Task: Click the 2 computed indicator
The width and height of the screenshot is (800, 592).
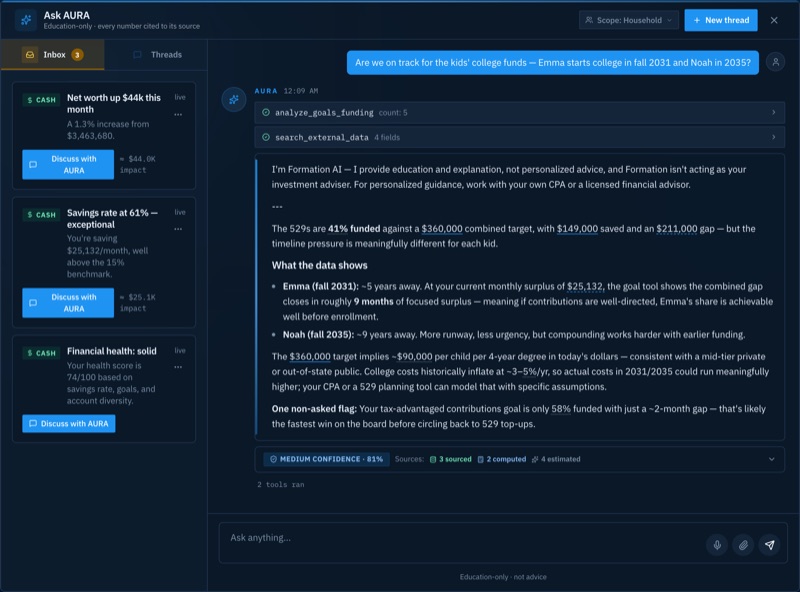Action: tap(502, 459)
